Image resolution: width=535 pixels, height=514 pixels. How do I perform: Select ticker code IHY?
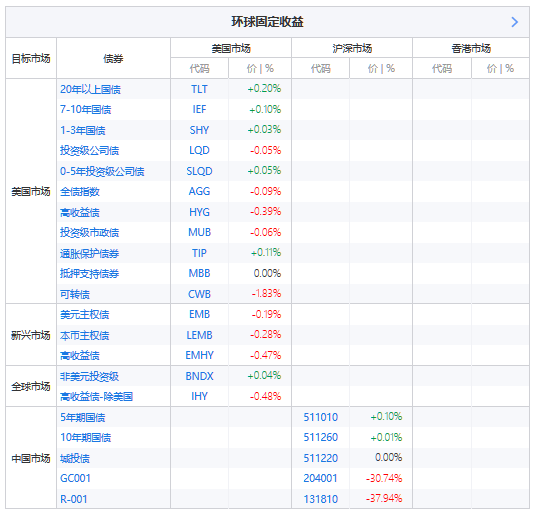[199, 396]
